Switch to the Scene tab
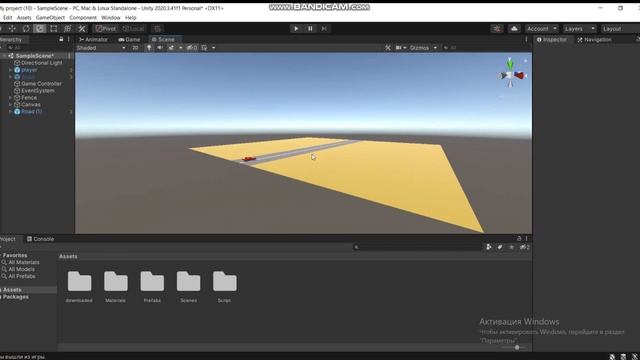This screenshot has width=640, height=360. point(163,40)
